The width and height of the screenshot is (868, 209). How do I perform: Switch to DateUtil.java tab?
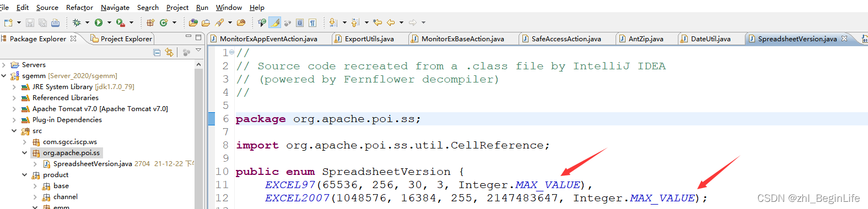tap(711, 38)
